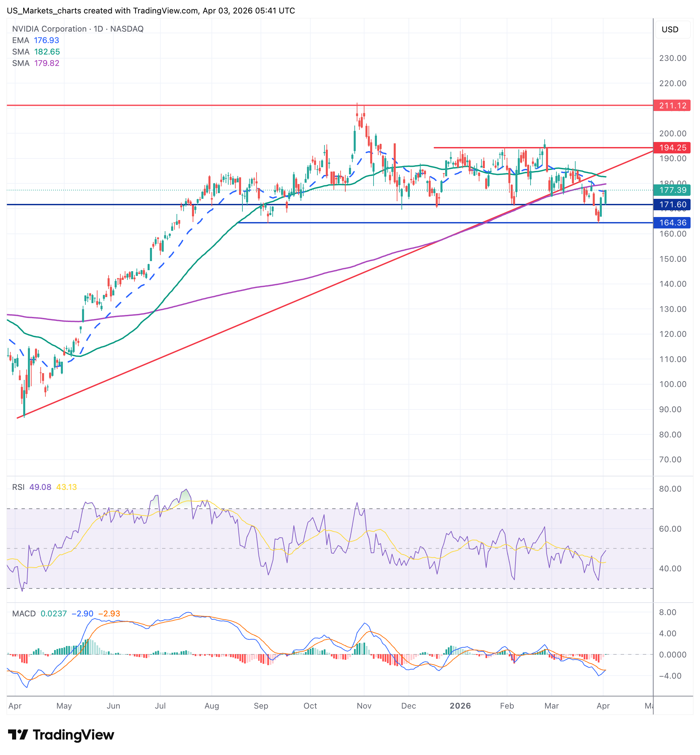The height and width of the screenshot is (755, 700).
Task: Open the MACD indicator legend
Action: pyautogui.click(x=24, y=614)
